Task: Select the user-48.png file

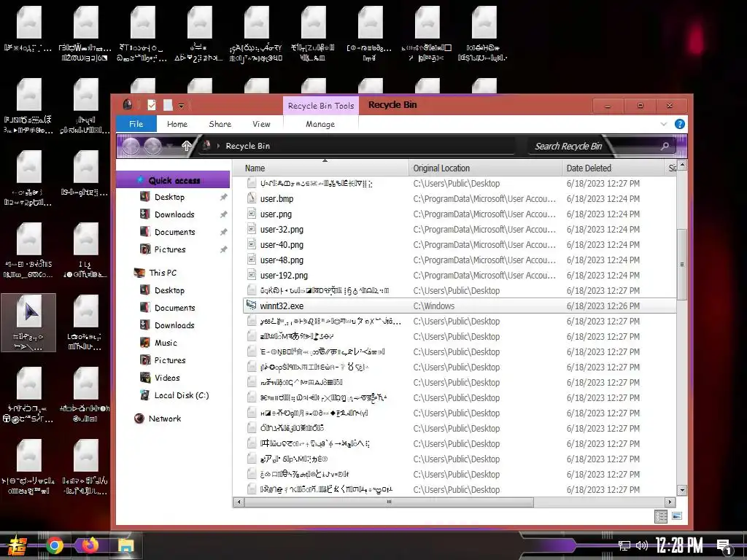Action: click(282, 260)
